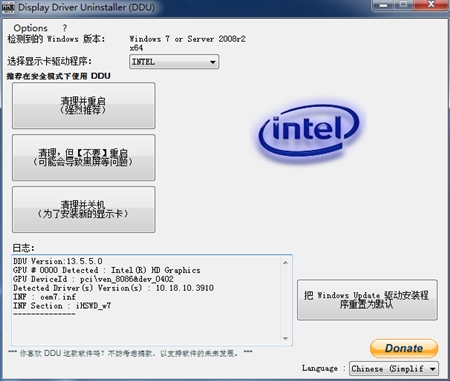Maximize the DDU window

click(403, 5)
